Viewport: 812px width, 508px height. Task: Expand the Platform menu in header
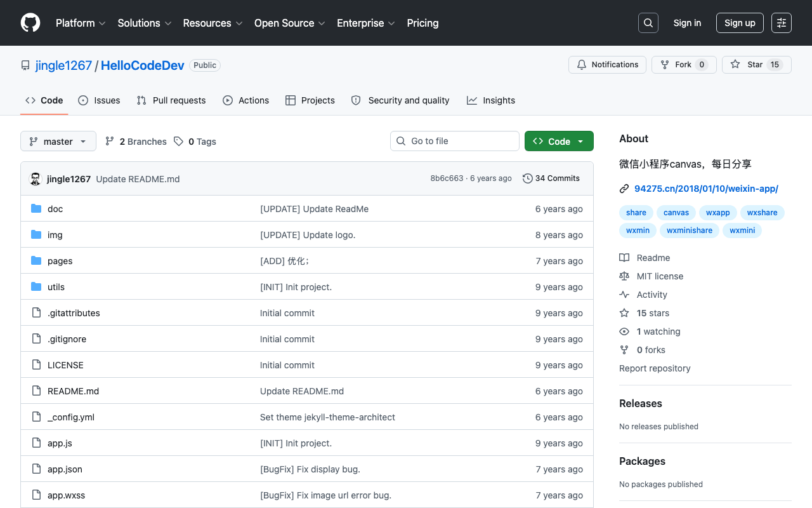pos(81,23)
